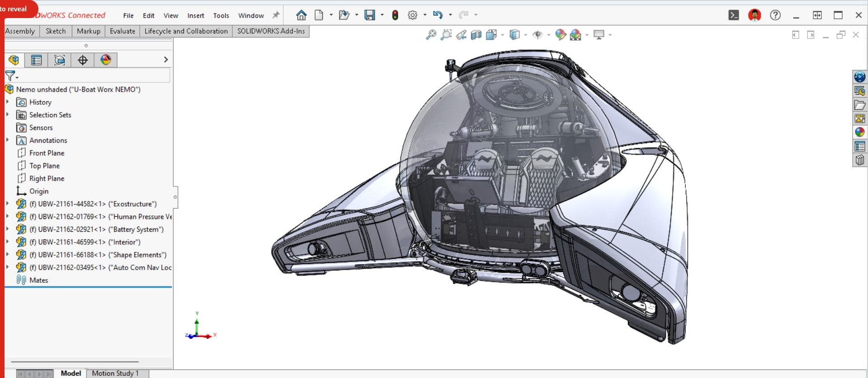Screen dimensions: 868x378
Task: Expand the Selection Sets folder
Action: point(8,115)
